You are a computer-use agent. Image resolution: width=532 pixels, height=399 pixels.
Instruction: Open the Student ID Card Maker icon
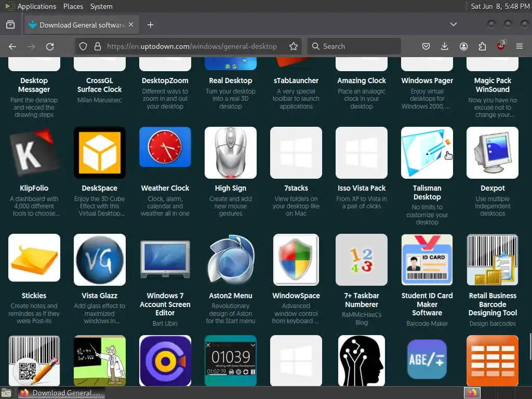coord(427,260)
